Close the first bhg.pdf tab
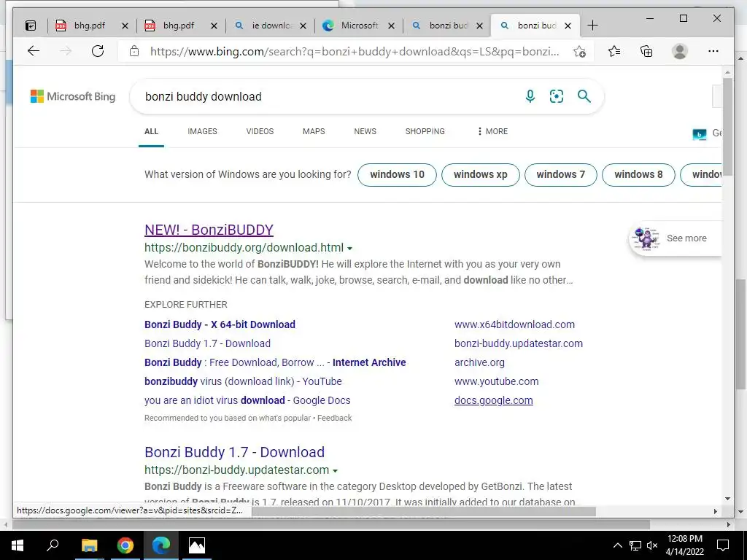This screenshot has height=560, width=747. [125, 26]
